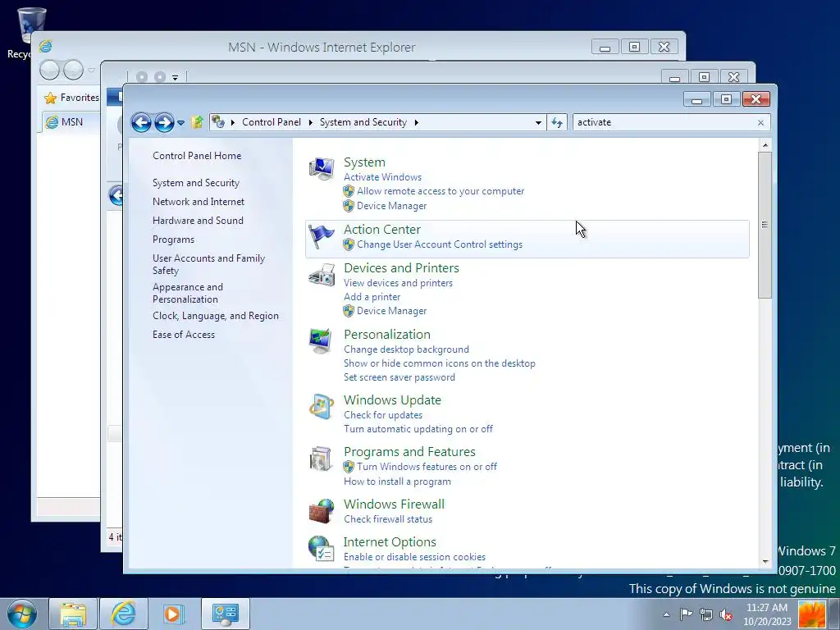Screen dimensions: 840x630
Task: Click the Control Panel icon in the address bar
Action: click(217, 122)
